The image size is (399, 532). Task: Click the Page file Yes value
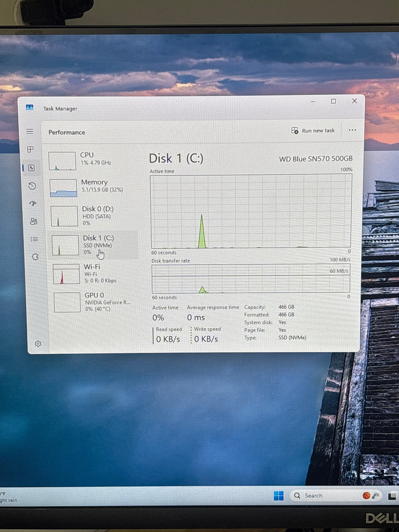[282, 330]
